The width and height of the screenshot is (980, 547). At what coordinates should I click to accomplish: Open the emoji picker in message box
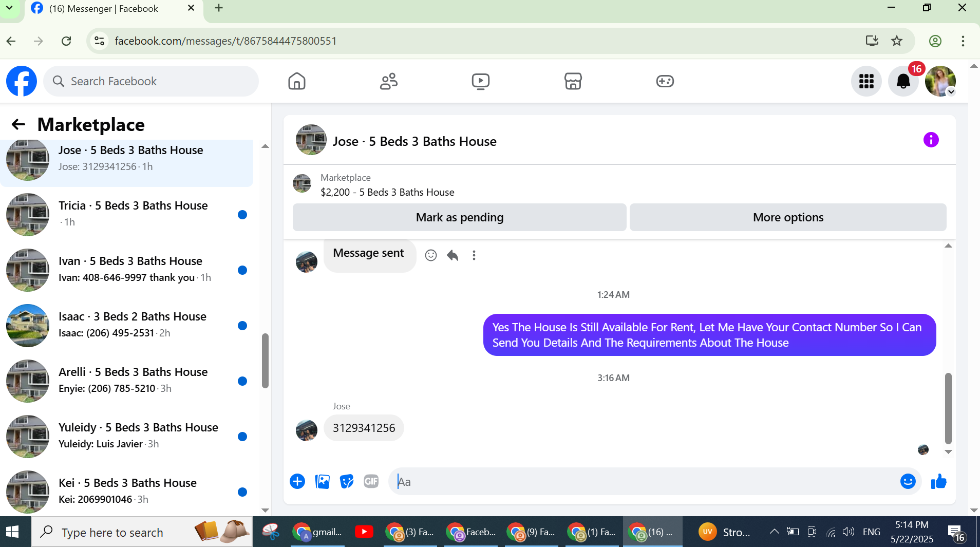908,481
